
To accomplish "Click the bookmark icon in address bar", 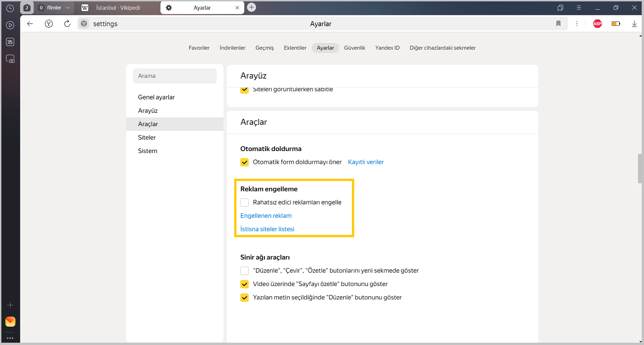I will click(x=558, y=24).
